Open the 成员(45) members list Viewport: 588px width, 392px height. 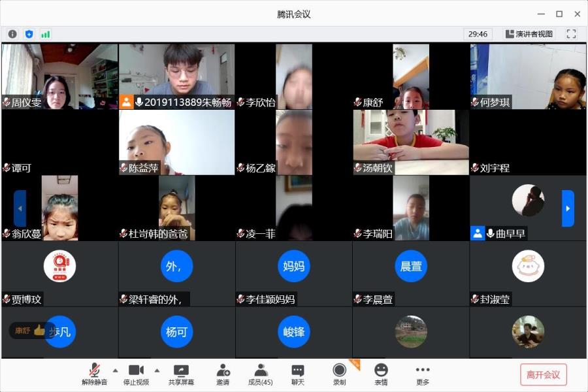(261, 374)
